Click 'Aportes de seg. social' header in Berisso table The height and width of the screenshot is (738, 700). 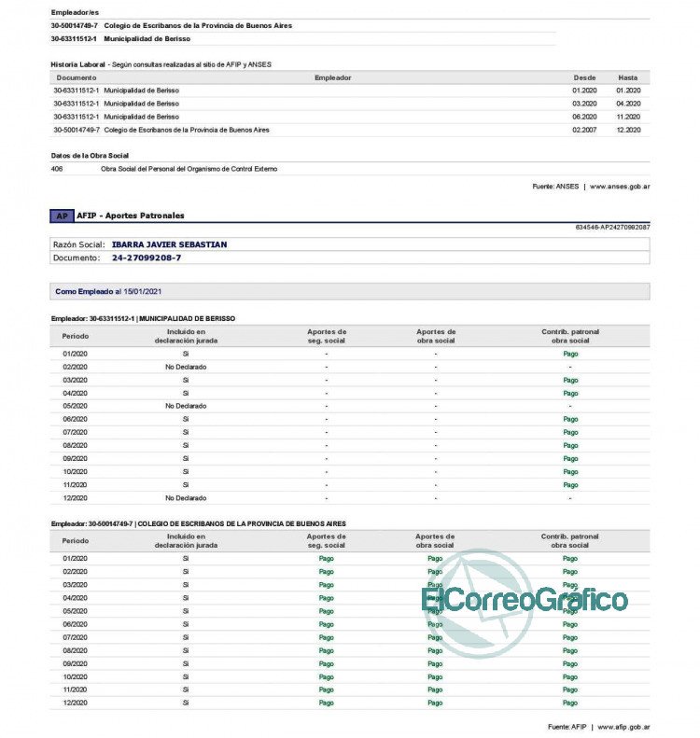tap(327, 336)
